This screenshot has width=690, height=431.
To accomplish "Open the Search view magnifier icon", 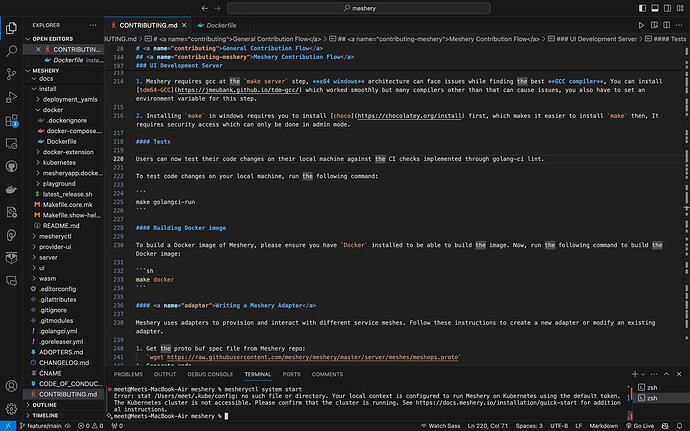I will 11,51.
